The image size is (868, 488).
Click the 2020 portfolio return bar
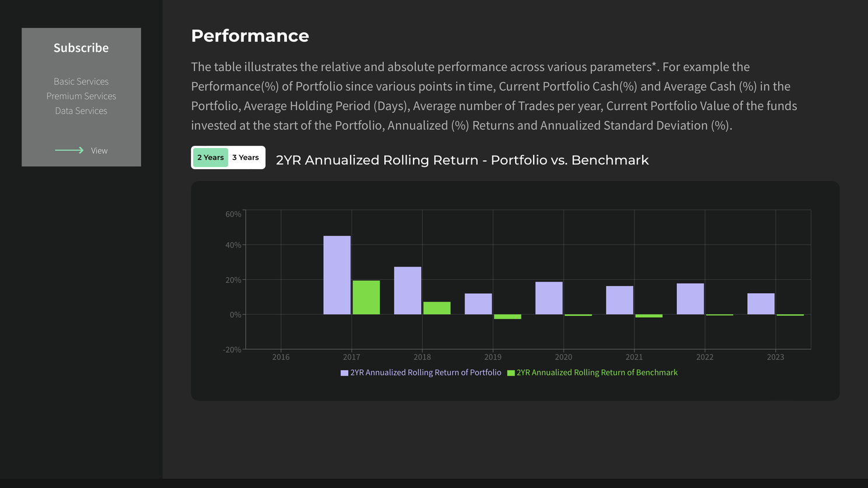549,298
